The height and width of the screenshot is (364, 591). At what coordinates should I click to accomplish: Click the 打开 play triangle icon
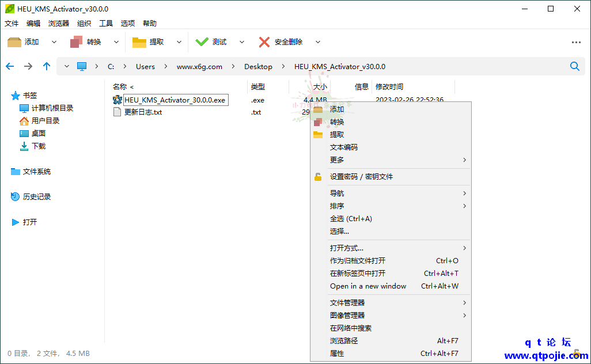pyautogui.click(x=16, y=222)
